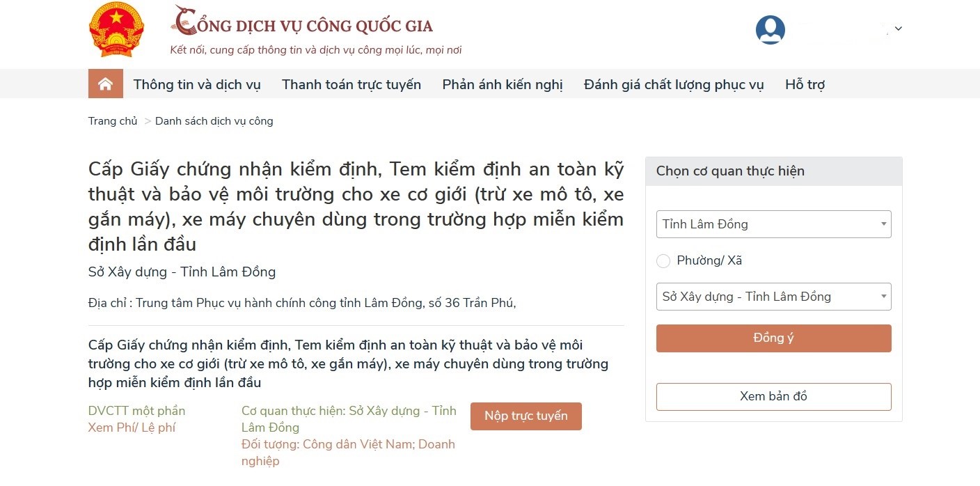
Task: Open the Tỉnh Lâm Đồng province dropdown
Action: [x=773, y=224]
